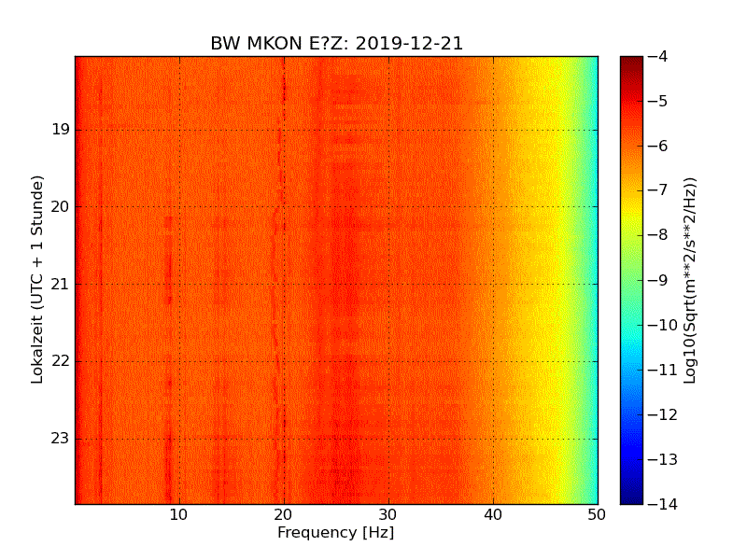Click the colorbar tick label −14
The width and height of the screenshot is (747, 560).
click(663, 504)
